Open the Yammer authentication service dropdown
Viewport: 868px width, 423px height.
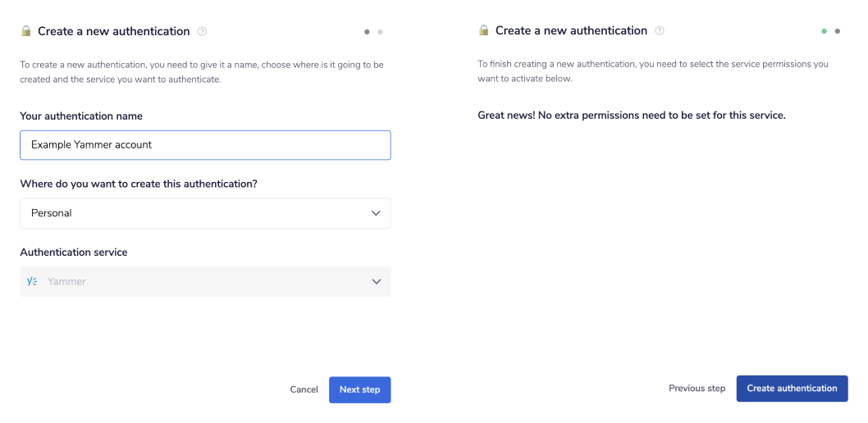tap(205, 281)
